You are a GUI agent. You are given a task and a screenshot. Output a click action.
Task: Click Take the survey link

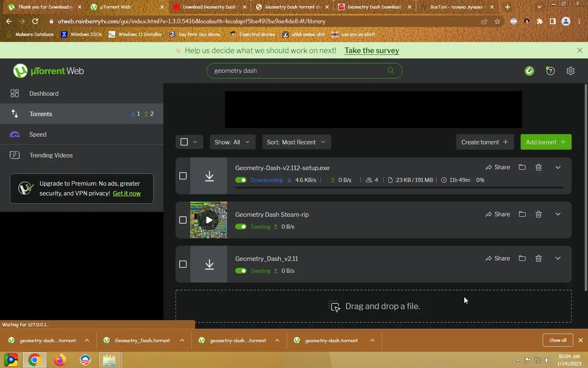pos(372,50)
